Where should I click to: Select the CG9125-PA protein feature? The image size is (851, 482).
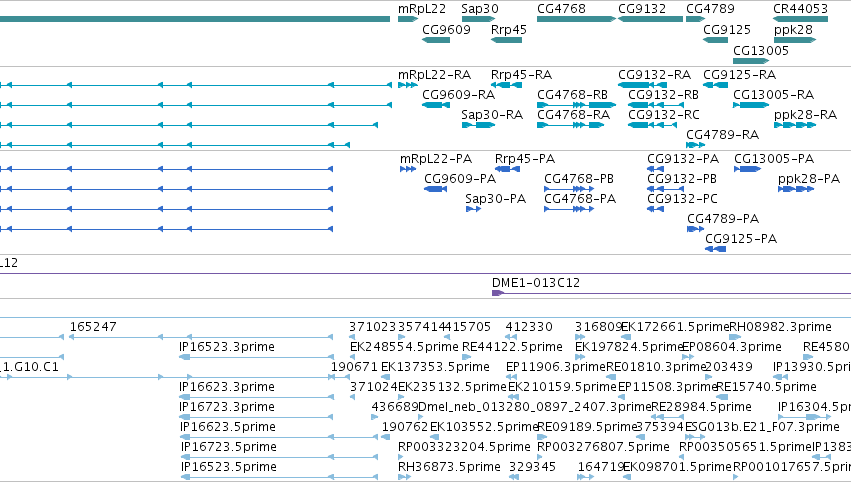(715, 249)
